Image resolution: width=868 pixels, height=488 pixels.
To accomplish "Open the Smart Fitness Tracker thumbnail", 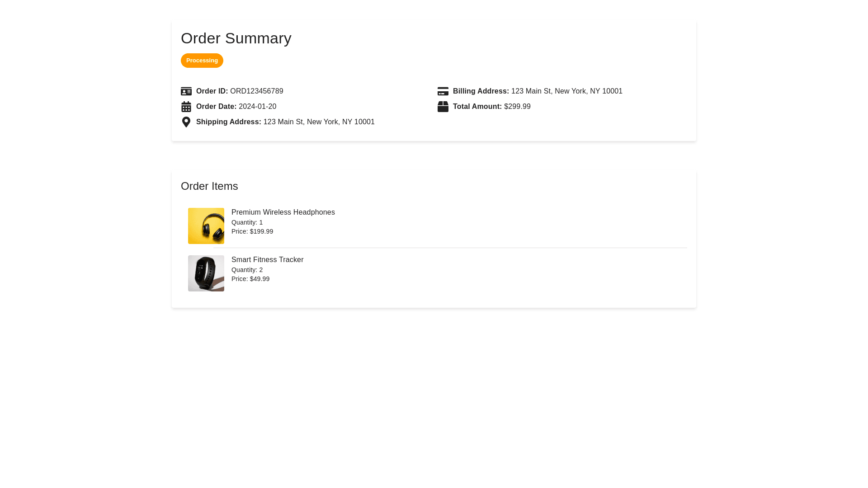I will (206, 273).
